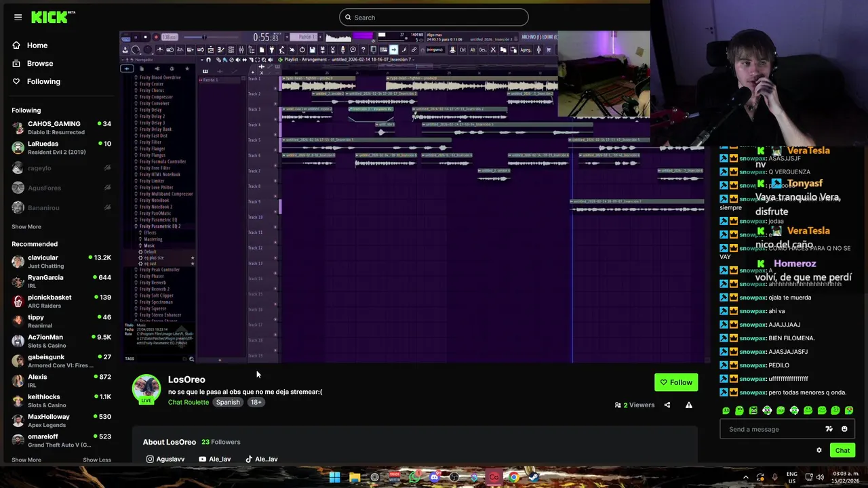This screenshot has height=488, width=868.
Task: Open File Explorer from taskbar
Action: (355, 477)
